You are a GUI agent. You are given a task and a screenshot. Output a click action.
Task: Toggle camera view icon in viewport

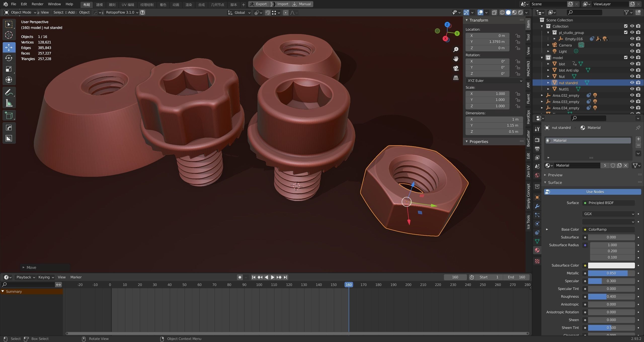click(456, 68)
